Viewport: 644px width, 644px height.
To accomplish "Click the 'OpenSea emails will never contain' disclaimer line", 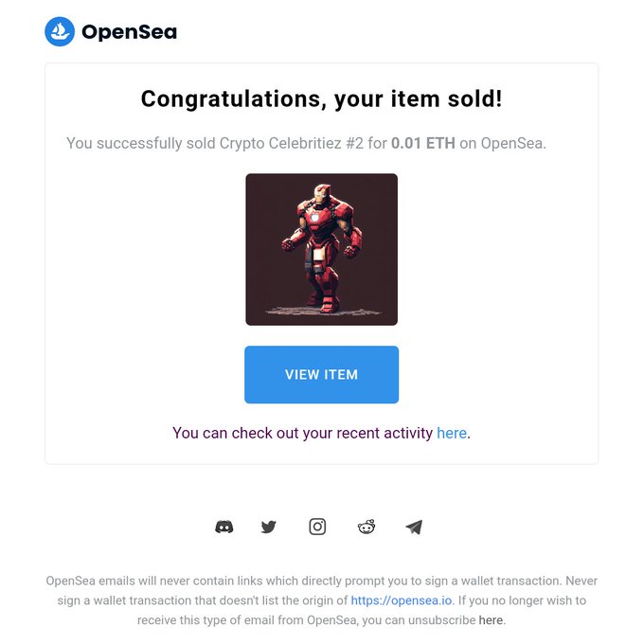I will (322, 581).
